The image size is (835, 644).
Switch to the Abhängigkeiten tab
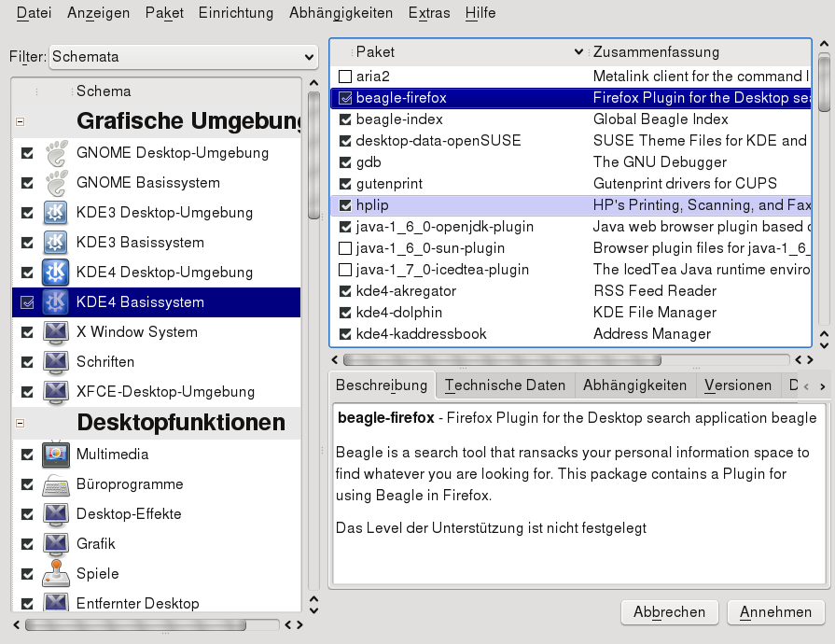pyautogui.click(x=634, y=385)
